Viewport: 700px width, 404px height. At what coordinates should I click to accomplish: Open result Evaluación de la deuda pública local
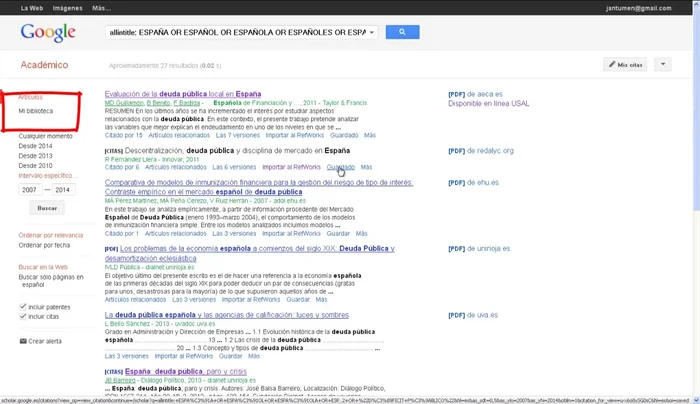[183, 94]
